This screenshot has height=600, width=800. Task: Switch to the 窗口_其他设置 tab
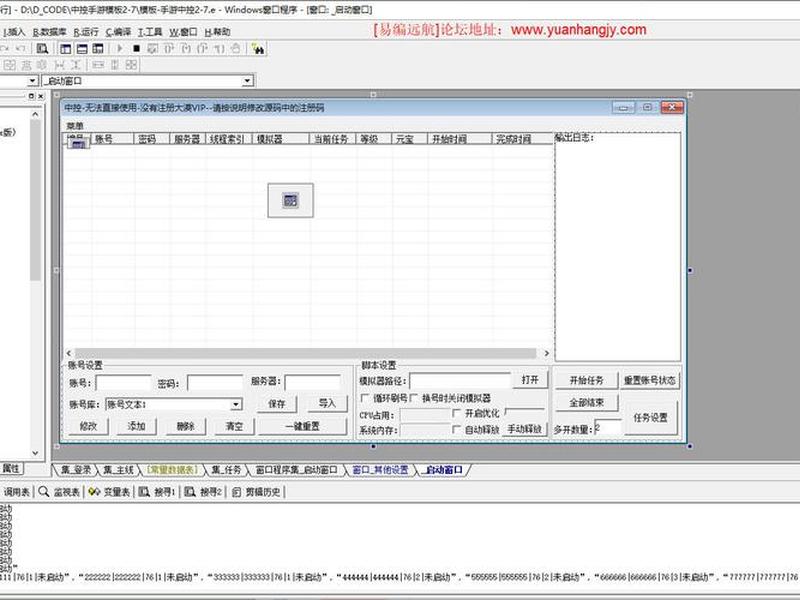(x=381, y=470)
